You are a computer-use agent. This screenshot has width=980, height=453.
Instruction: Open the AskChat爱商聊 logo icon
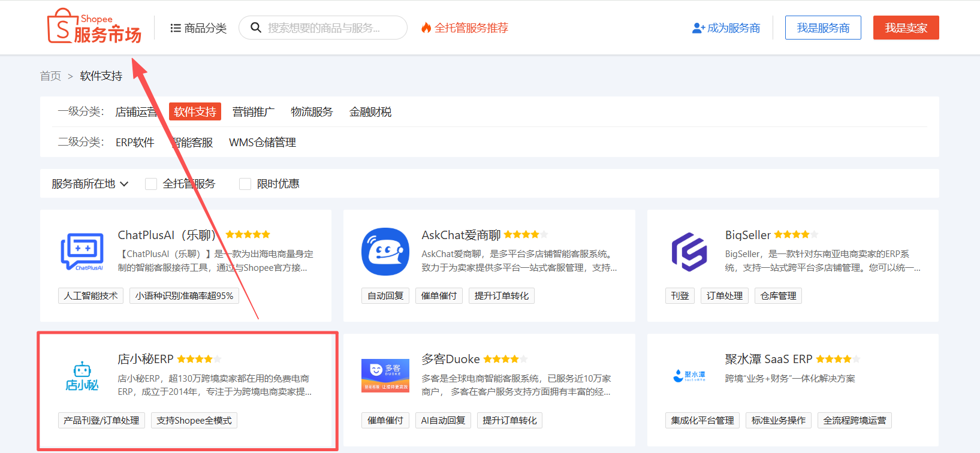pyautogui.click(x=385, y=252)
